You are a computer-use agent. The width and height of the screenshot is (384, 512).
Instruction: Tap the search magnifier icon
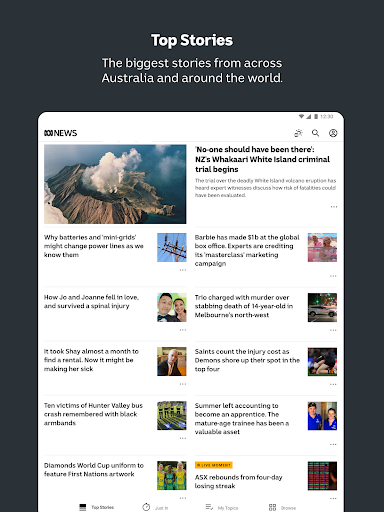(x=315, y=133)
